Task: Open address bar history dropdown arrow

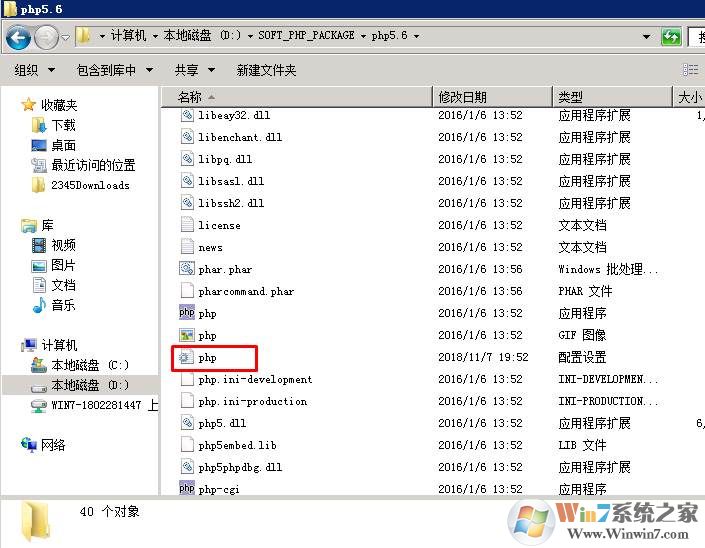Action: pyautogui.click(x=646, y=36)
